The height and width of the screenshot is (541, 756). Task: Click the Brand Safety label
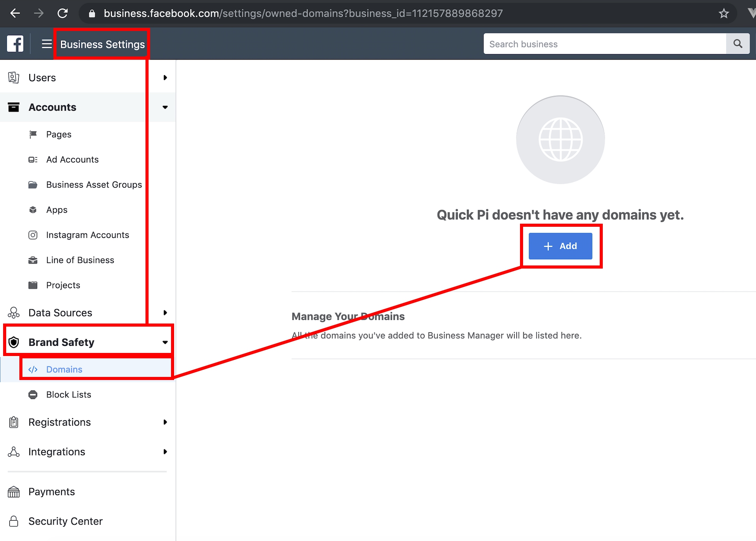(x=61, y=342)
